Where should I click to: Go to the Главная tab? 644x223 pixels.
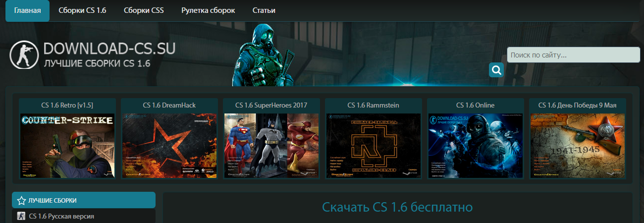pyautogui.click(x=27, y=10)
